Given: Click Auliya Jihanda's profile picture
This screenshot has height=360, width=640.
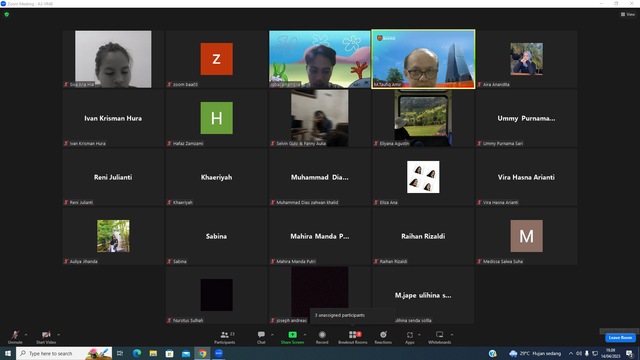Looking at the screenshot, I should [113, 236].
